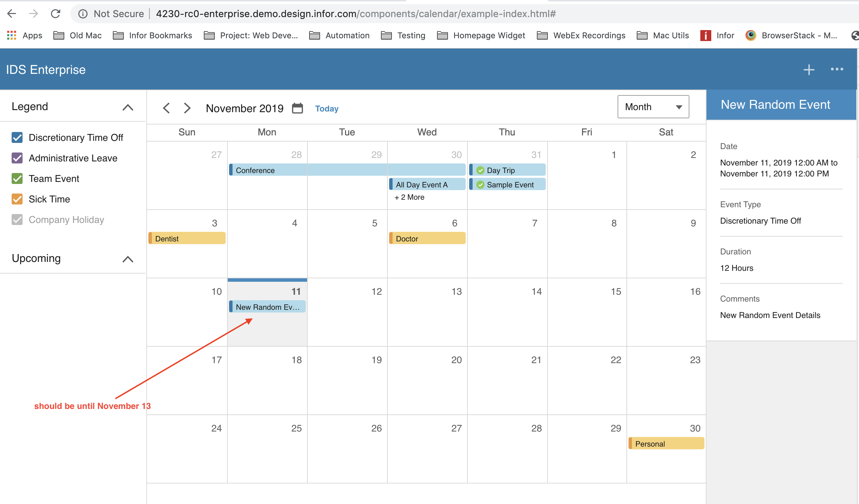Reload the page with browser refresh icon
The image size is (859, 504).
(55, 14)
